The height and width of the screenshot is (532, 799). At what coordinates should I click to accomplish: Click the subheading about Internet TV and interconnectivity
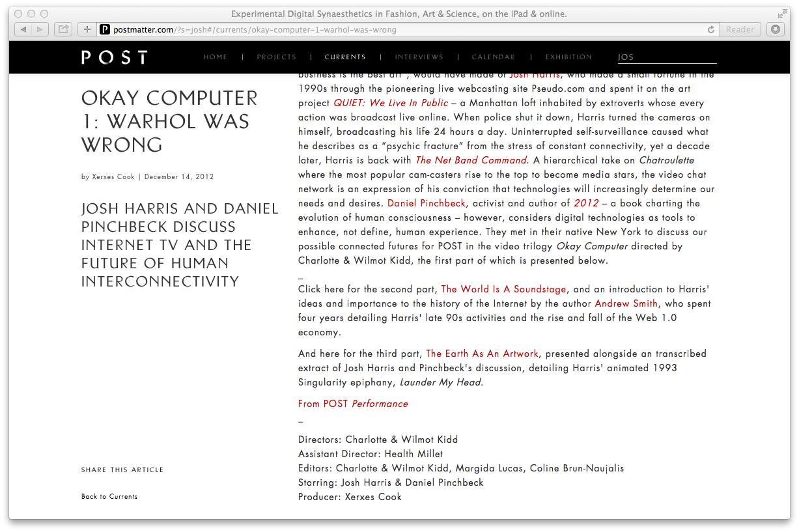180,245
